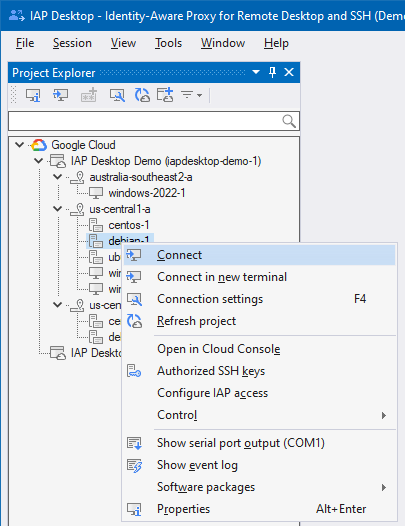Click the second IAP Desktop project icon at the tree bottom
405x526 pixels.
click(x=58, y=353)
